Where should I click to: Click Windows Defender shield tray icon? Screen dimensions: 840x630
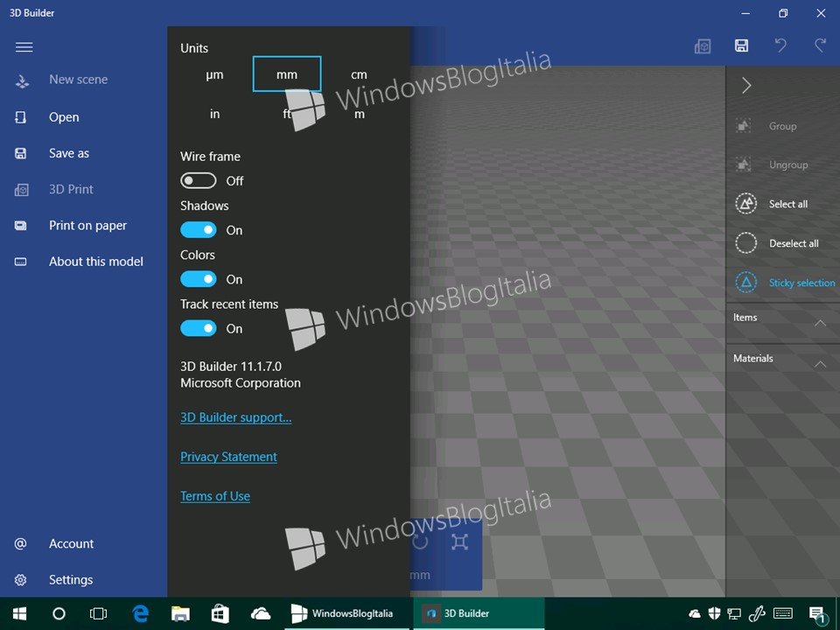coord(714,613)
